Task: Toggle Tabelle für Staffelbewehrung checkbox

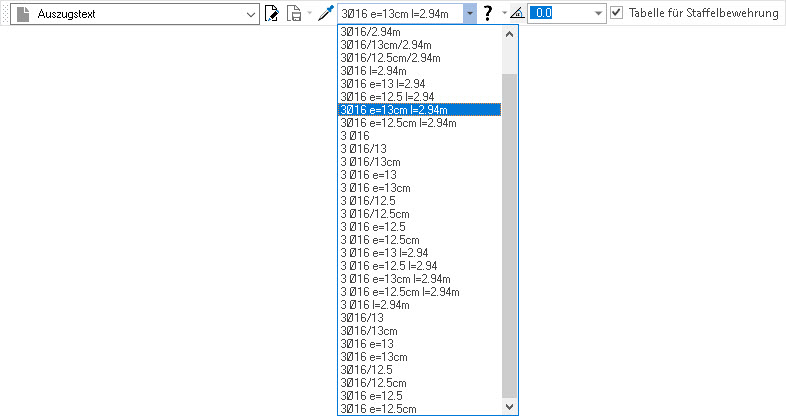Action: click(617, 13)
